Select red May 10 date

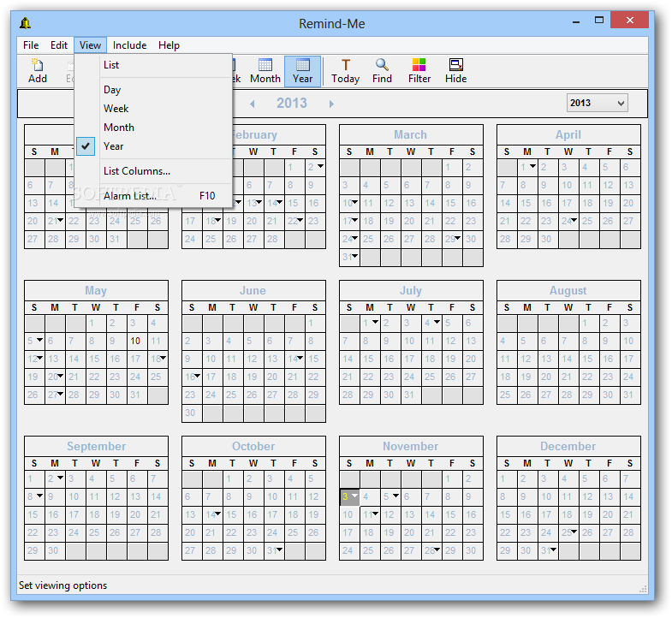(136, 341)
